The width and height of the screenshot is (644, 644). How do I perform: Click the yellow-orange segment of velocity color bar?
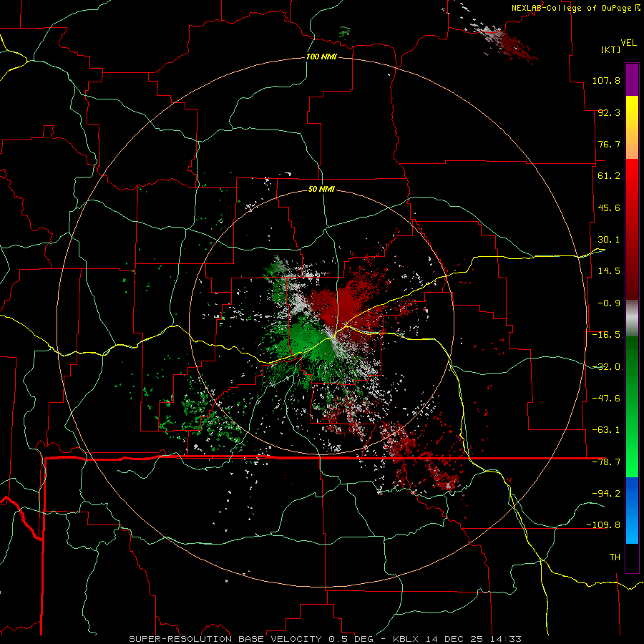pos(632,127)
